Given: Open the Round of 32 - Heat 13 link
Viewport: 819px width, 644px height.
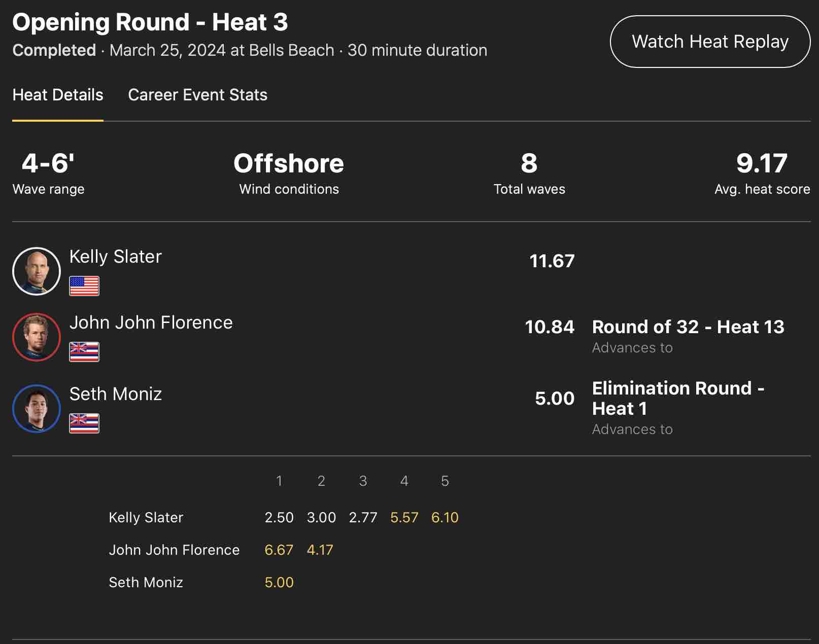Looking at the screenshot, I should [688, 327].
